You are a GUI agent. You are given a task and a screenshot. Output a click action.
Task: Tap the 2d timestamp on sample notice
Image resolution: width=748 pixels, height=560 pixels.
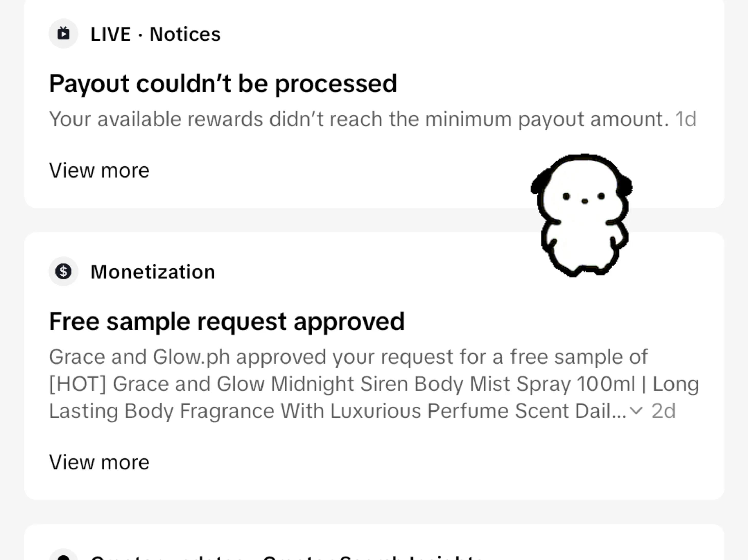(x=663, y=411)
